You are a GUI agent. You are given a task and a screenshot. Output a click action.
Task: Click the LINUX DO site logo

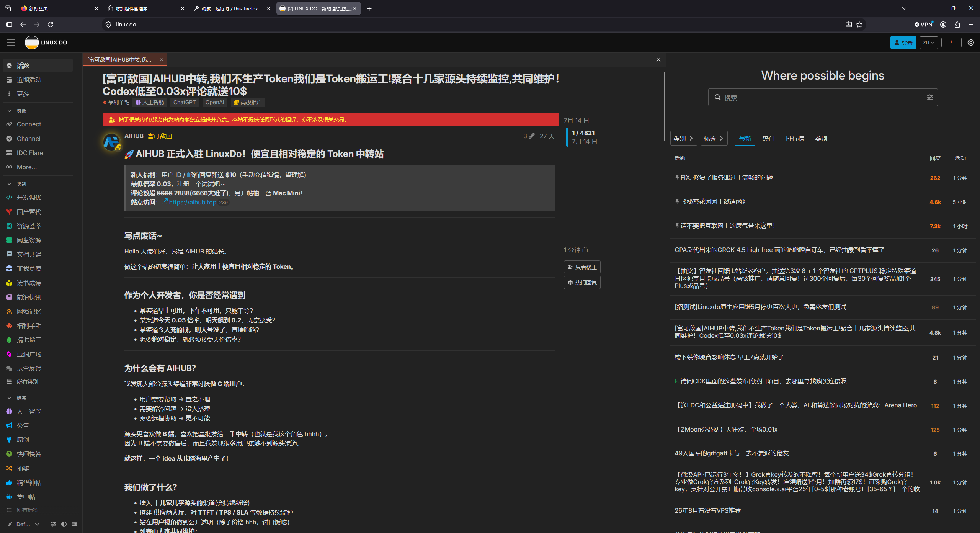[46, 43]
